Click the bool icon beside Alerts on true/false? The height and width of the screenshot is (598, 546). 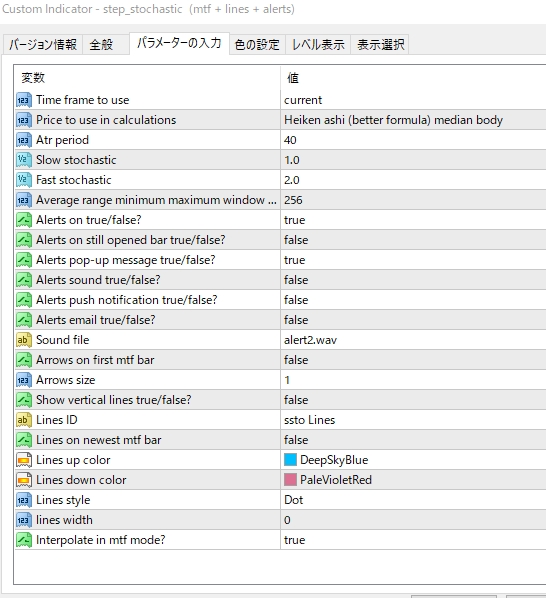click(x=24, y=220)
